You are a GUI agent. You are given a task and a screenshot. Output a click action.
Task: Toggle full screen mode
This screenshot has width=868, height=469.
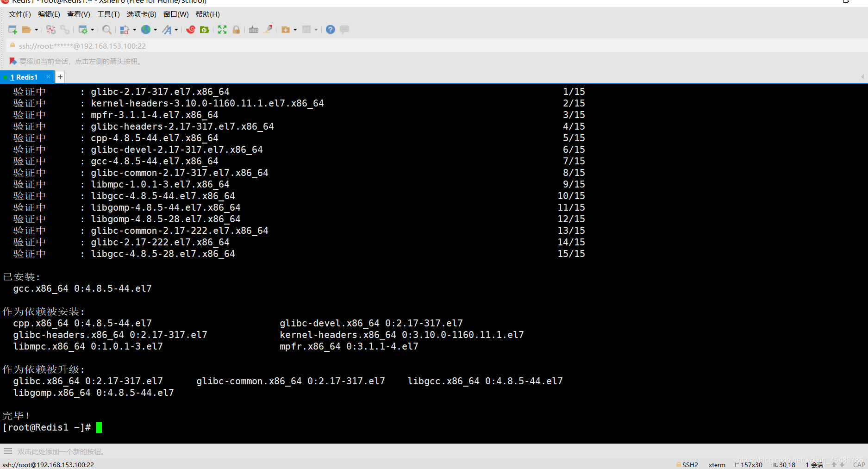tap(222, 30)
